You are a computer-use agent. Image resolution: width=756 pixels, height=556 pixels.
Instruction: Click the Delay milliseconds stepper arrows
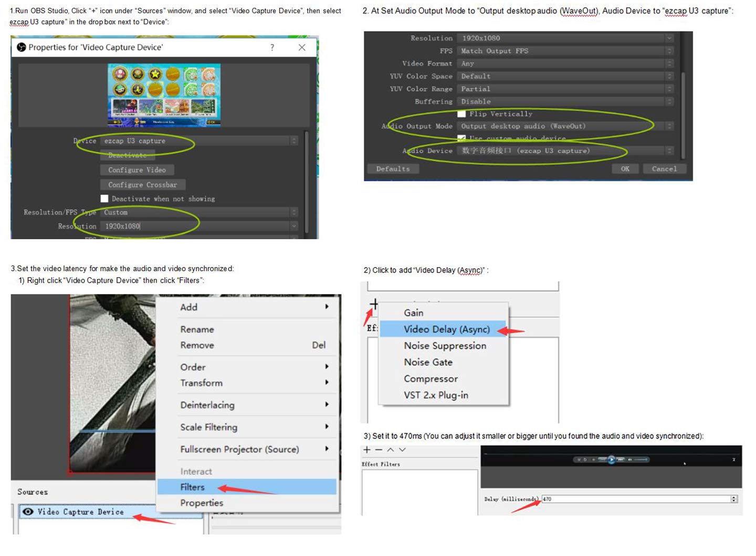(734, 499)
